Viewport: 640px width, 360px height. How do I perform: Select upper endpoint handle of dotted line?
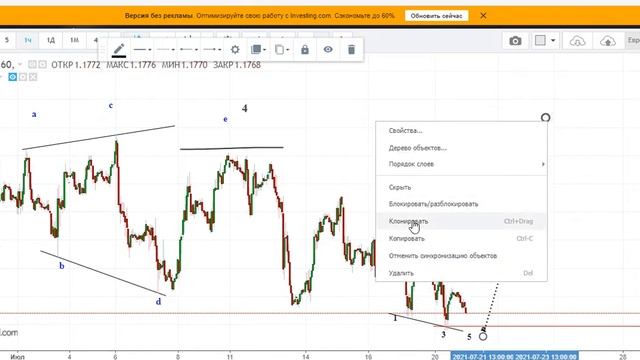pos(545,118)
